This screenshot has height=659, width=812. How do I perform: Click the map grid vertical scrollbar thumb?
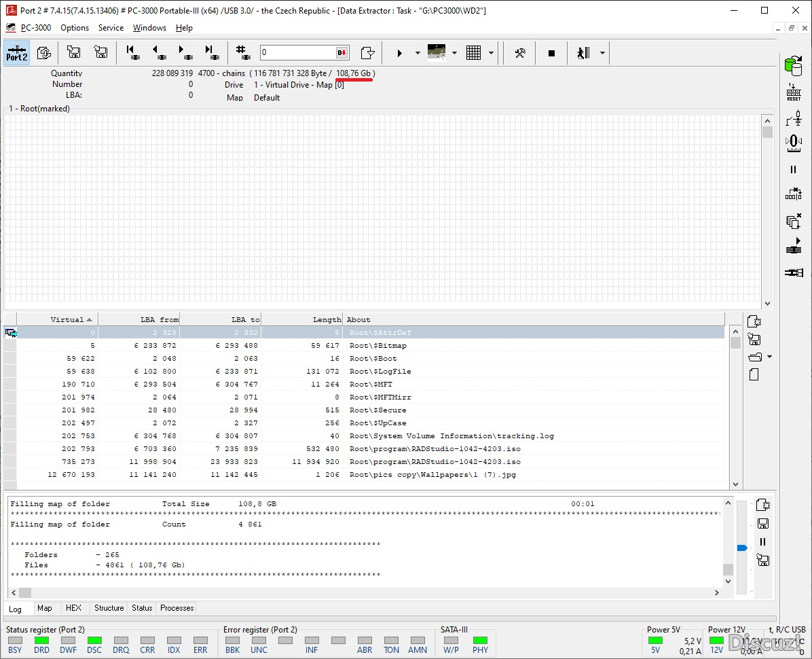pyautogui.click(x=767, y=132)
